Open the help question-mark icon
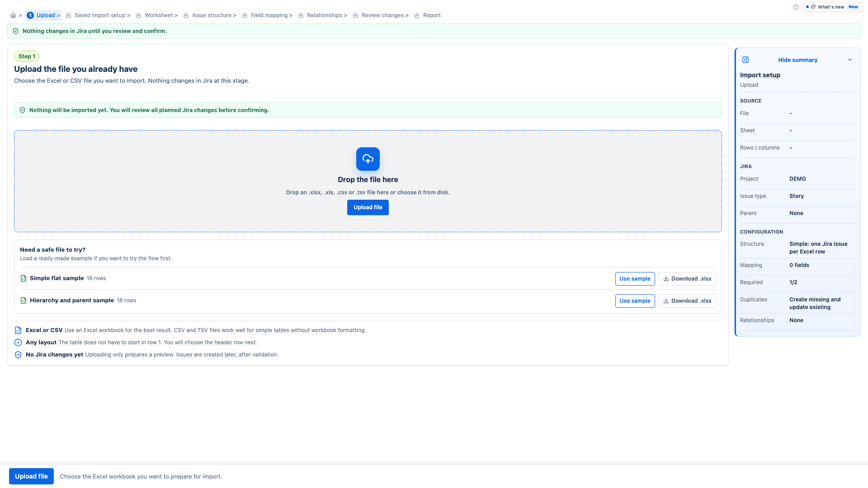Screen dimensions: 868x488 point(796,7)
